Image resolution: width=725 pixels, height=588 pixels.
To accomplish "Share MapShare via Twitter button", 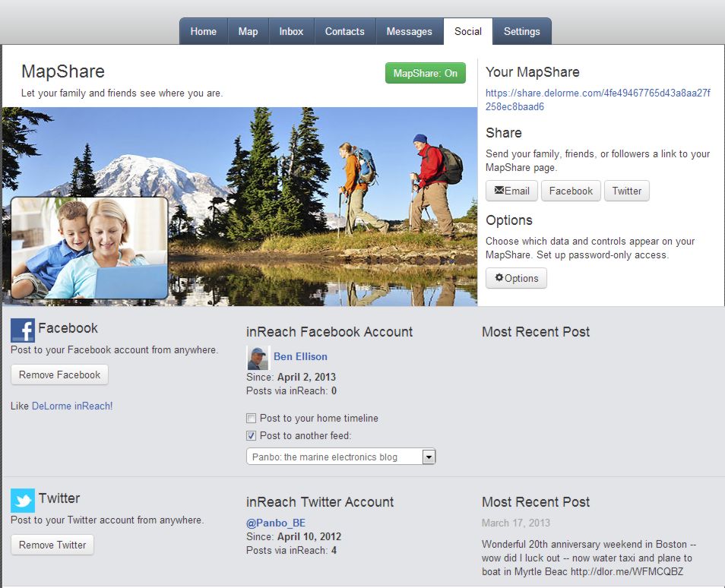I will [627, 191].
